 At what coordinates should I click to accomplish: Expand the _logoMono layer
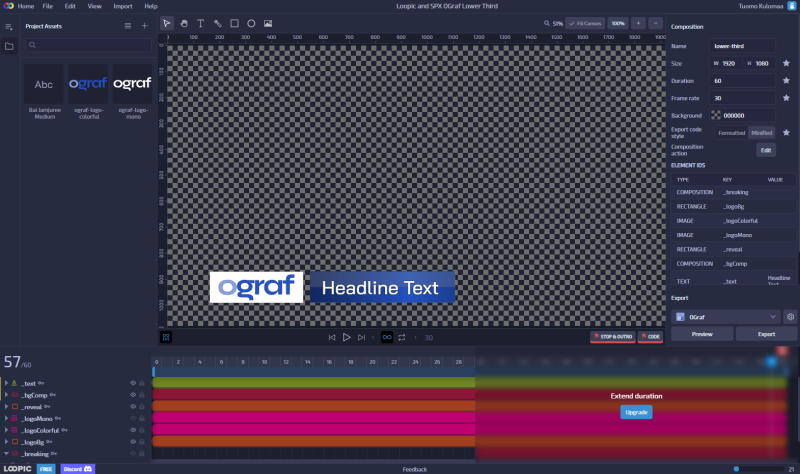(x=6, y=418)
